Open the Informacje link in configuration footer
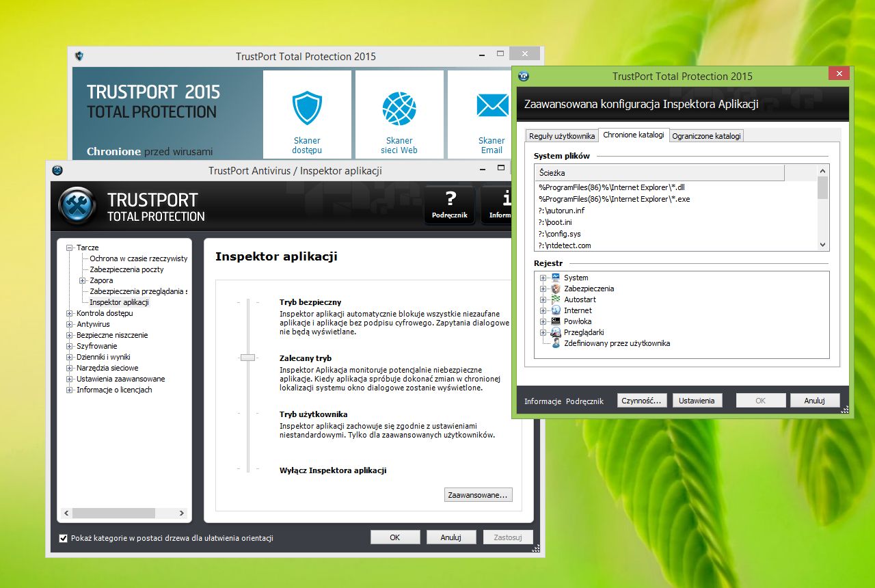 tap(543, 401)
